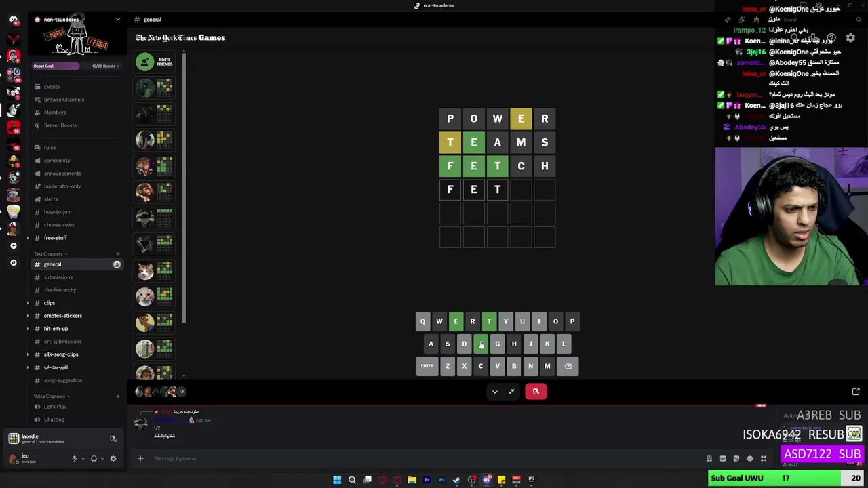Minimize the activity with inward-arrows icon
This screenshot has width=868, height=488.
(x=511, y=391)
